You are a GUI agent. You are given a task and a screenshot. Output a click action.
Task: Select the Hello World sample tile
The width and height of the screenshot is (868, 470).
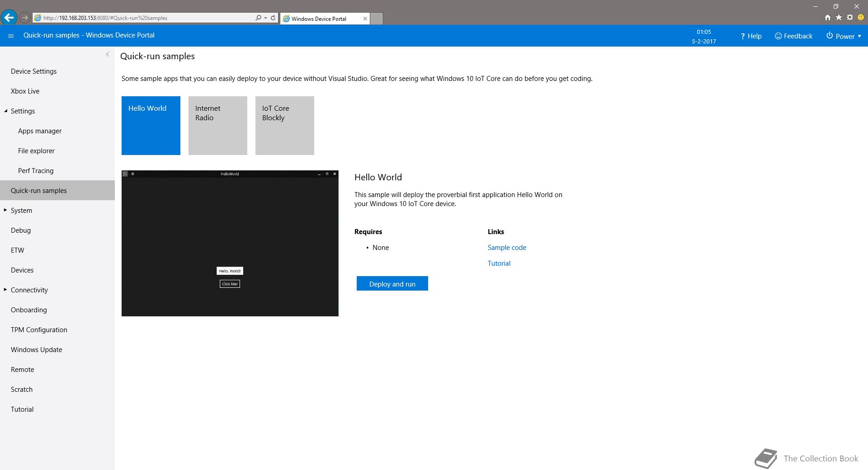(x=151, y=126)
